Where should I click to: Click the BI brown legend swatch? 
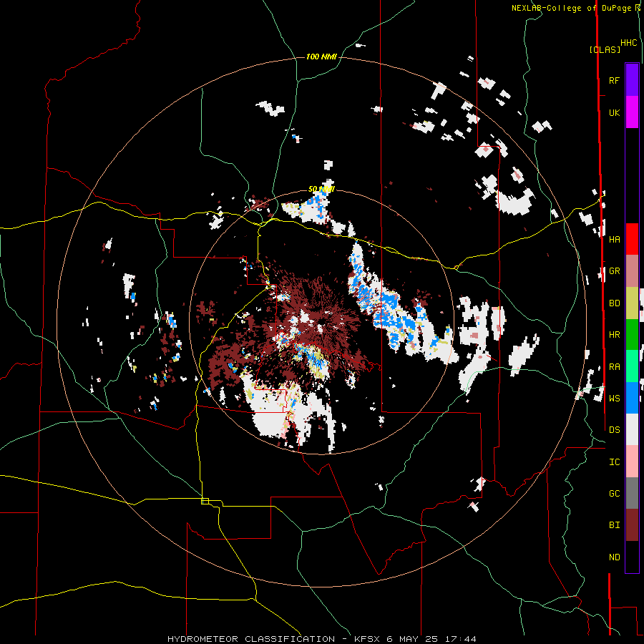[632, 525]
